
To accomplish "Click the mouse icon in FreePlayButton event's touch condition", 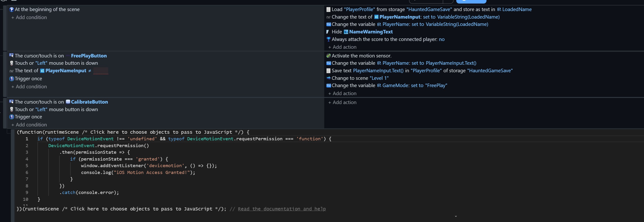I will (x=12, y=63).
